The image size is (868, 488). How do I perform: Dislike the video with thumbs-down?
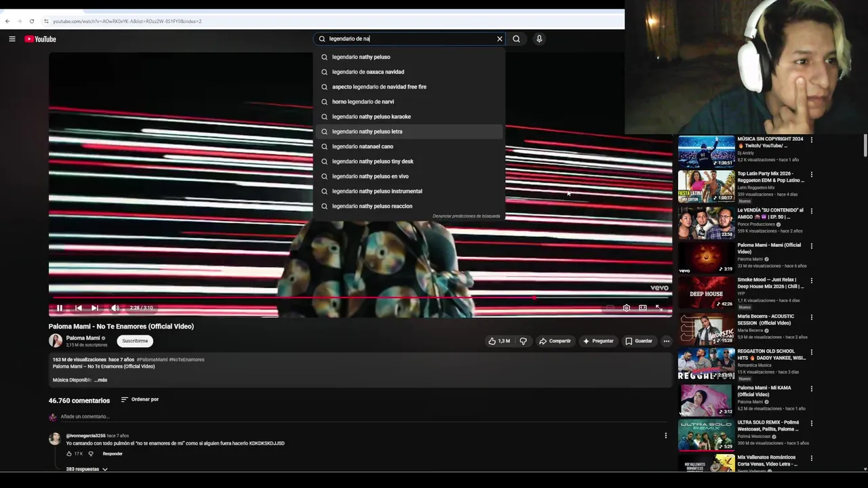pyautogui.click(x=523, y=341)
